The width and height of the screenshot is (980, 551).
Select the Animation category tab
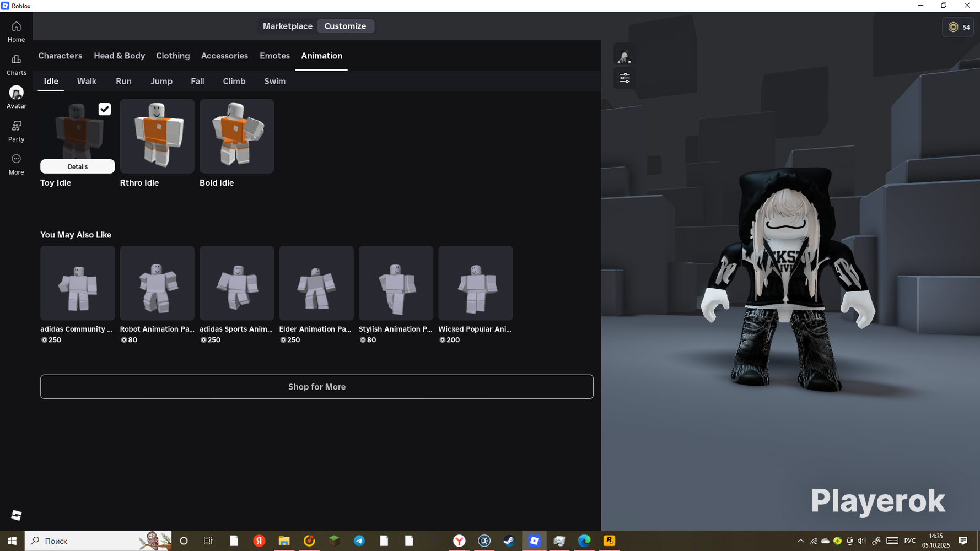coord(321,56)
